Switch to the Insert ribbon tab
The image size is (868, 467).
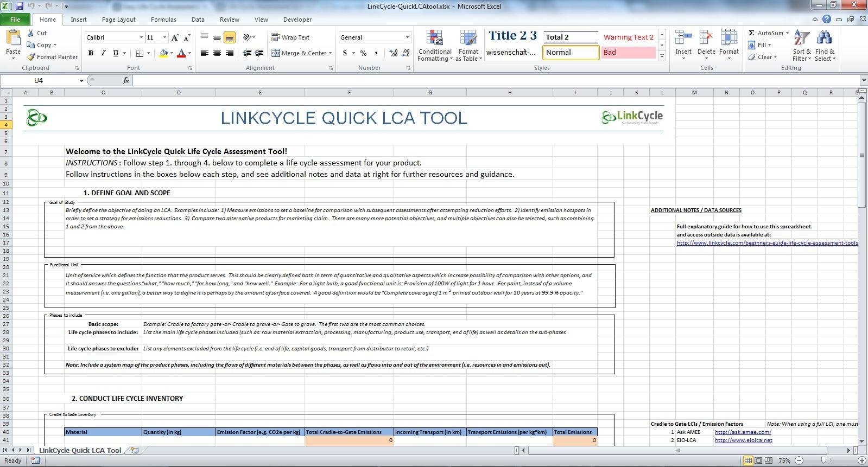(79, 20)
